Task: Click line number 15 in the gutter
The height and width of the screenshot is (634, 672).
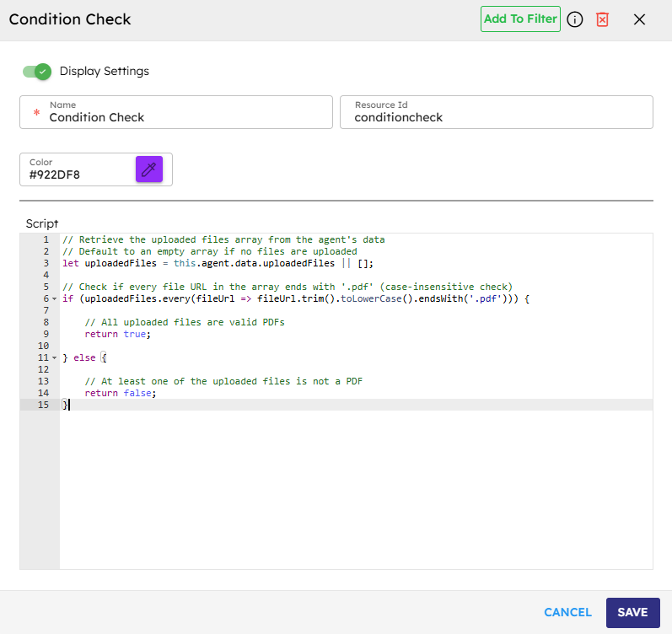Action: coord(42,405)
